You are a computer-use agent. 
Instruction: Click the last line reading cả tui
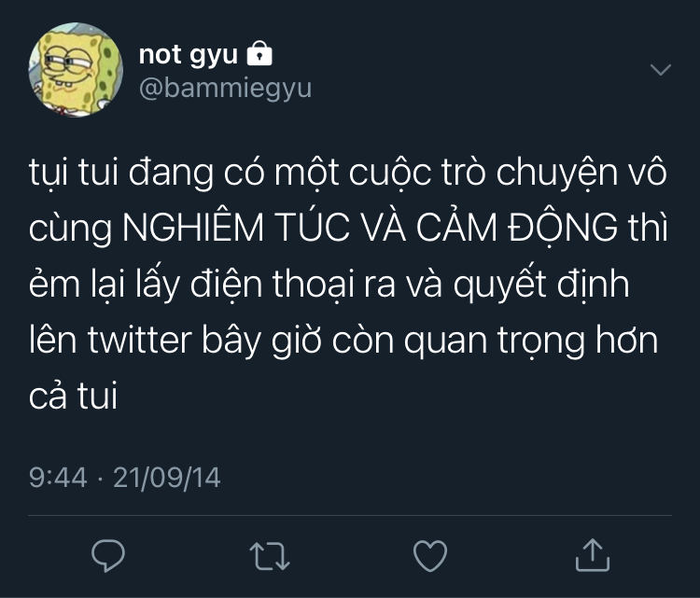coord(73,396)
